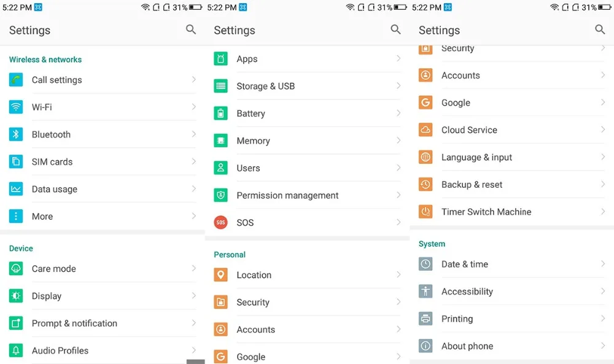Select the Printing printer icon
The image size is (614, 364).
coord(426,319)
